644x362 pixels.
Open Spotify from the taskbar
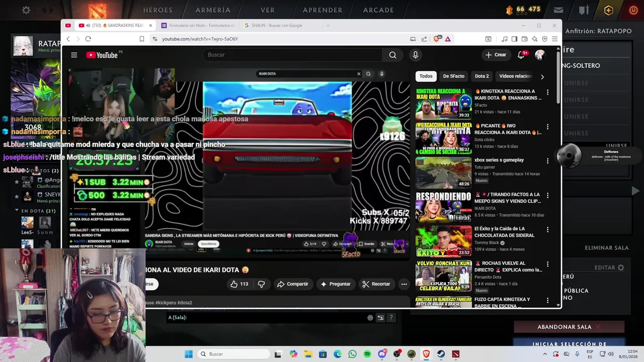point(367,354)
